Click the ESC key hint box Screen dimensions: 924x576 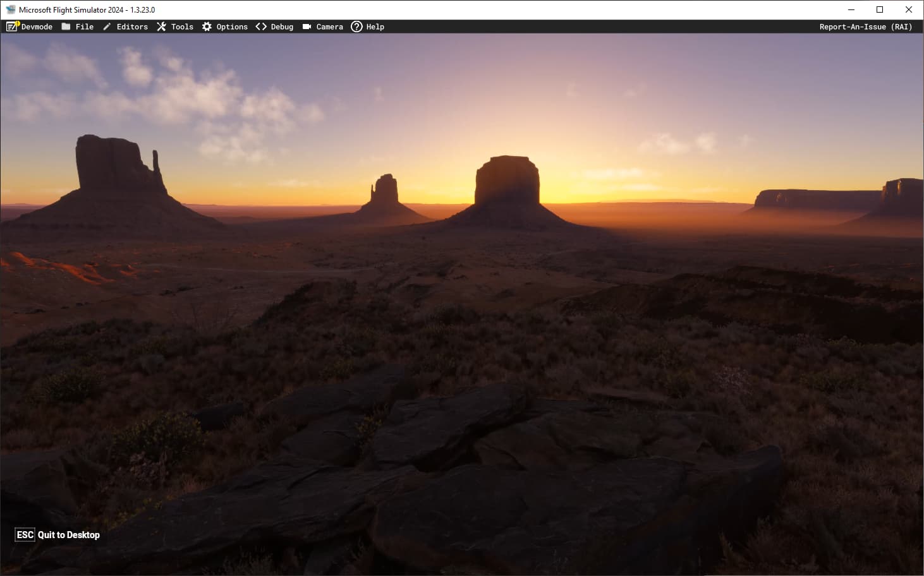click(25, 535)
